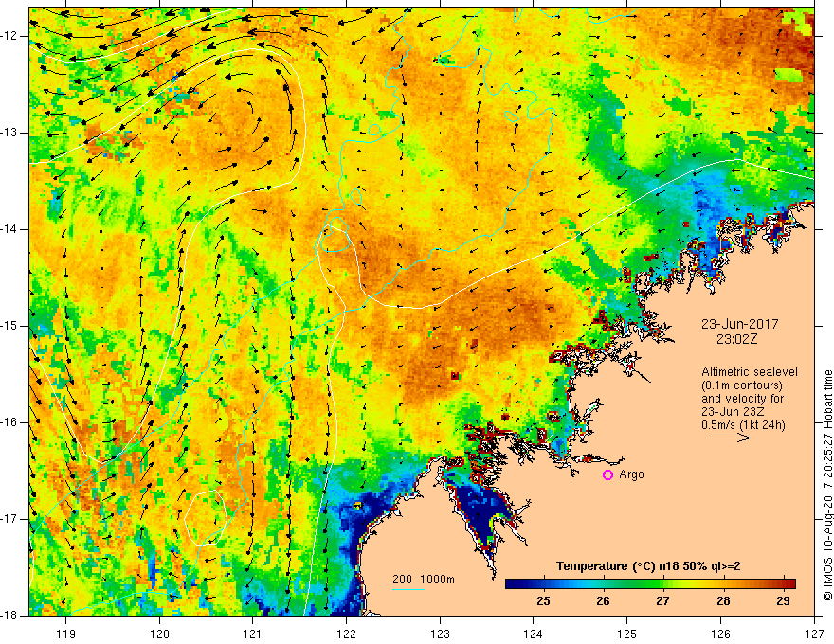Click the '23-Jun-2017' date text
Viewport: 834px width, 644px height.
(740, 324)
